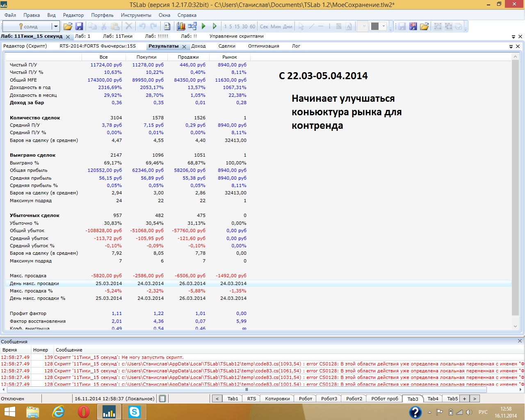Click the blue tree diagram toolbar icon
The width and height of the screenshot is (525, 420).
click(192, 26)
